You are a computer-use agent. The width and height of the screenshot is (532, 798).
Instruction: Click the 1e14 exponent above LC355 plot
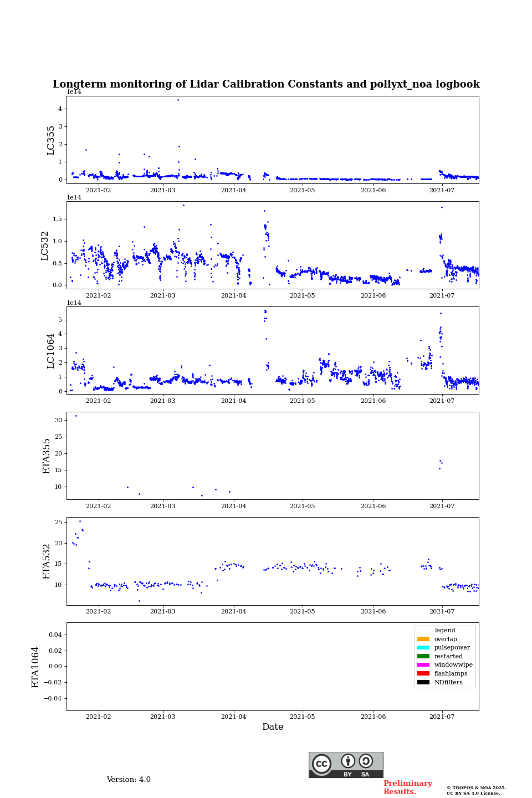pyautogui.click(x=74, y=92)
